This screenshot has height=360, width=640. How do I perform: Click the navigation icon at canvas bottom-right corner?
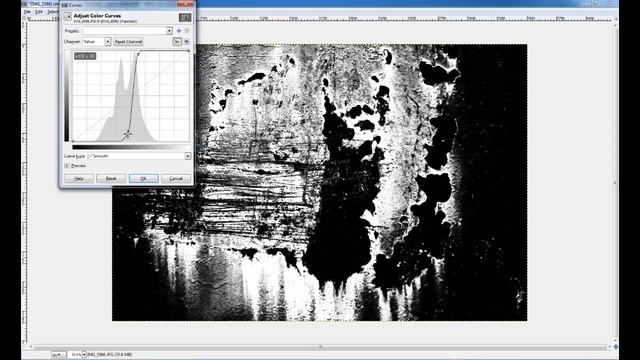pos(616,347)
